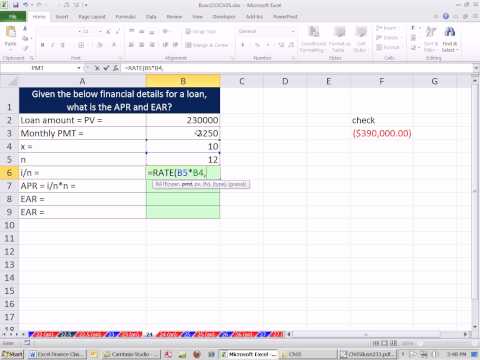Open the Find & Select menu

[x=450, y=39]
